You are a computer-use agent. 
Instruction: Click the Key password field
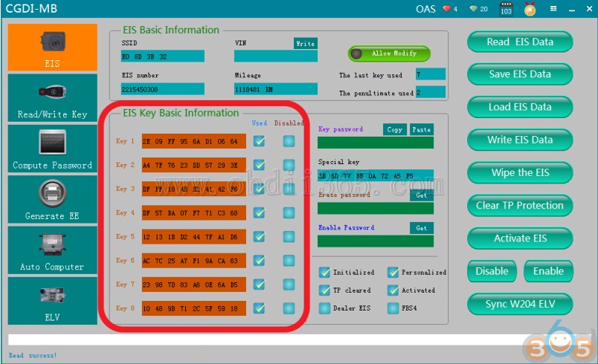coord(376,143)
